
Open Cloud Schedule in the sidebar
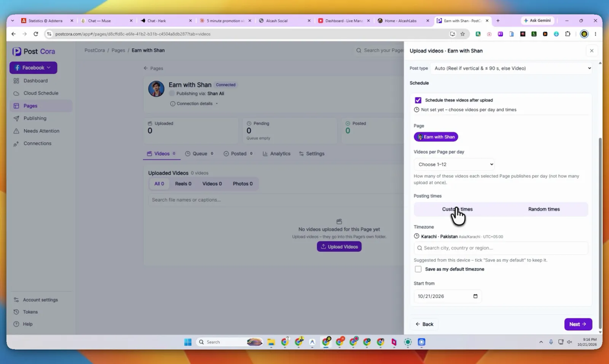click(x=41, y=93)
